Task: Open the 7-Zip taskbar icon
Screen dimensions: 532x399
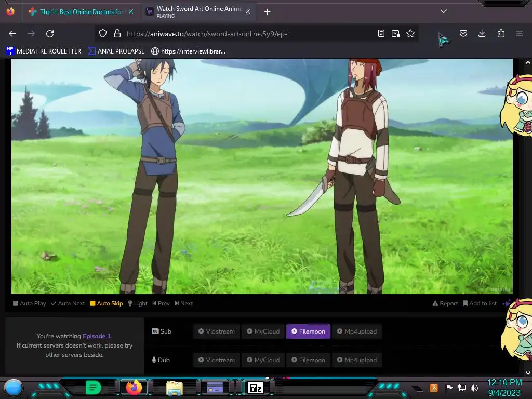Action: point(256,388)
